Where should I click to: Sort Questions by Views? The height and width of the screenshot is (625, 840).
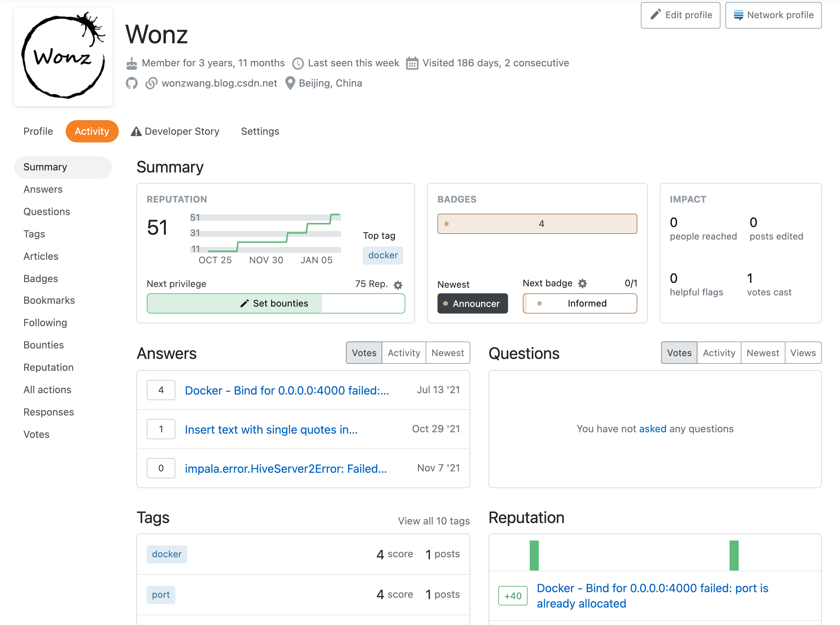(803, 353)
